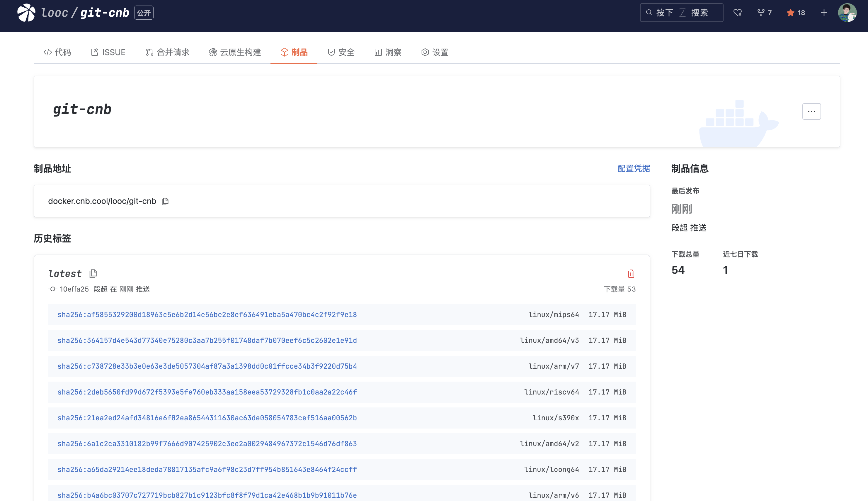Open 配置凭据 to configure credentials
868x501 pixels.
pos(633,169)
